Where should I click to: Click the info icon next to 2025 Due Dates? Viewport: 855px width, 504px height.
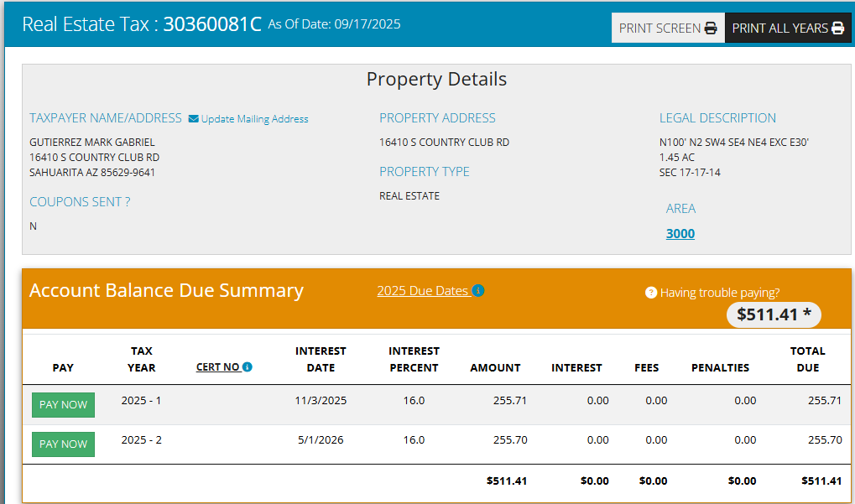coord(478,291)
